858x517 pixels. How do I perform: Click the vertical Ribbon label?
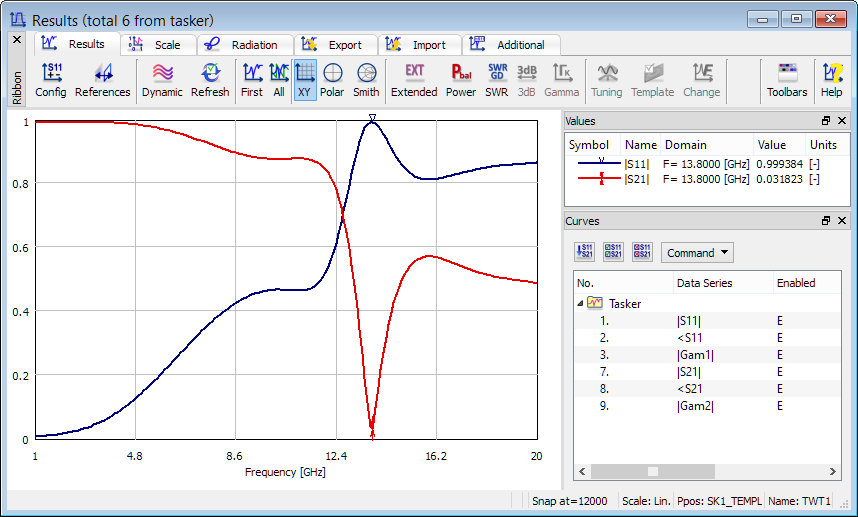click(x=17, y=88)
